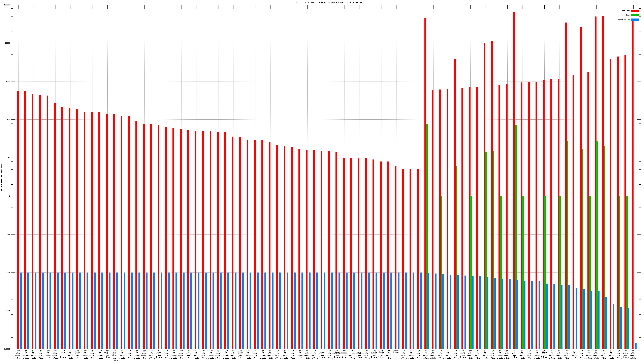
Task: Select the 'Not Spam' legend label text
Action: tap(626, 11)
